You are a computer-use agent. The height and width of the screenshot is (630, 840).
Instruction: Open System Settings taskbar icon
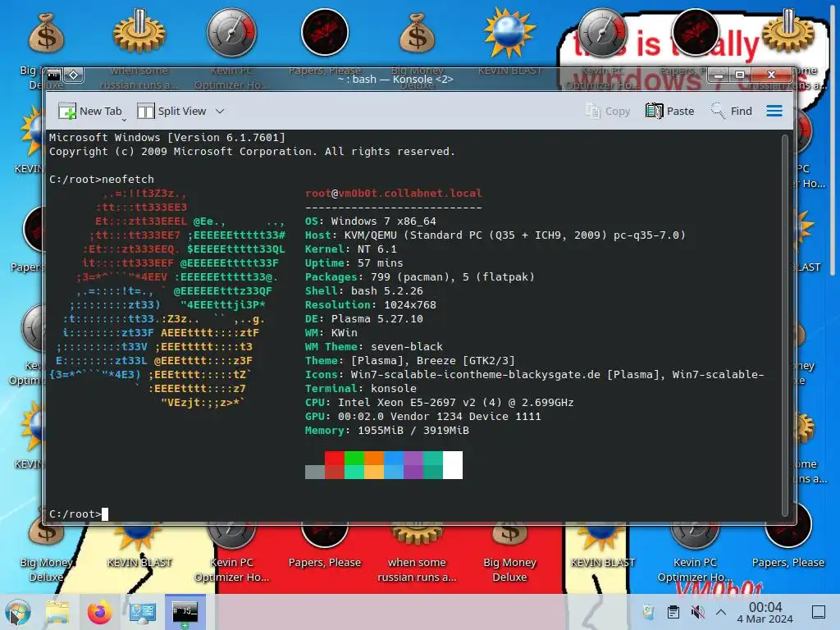coord(143,612)
